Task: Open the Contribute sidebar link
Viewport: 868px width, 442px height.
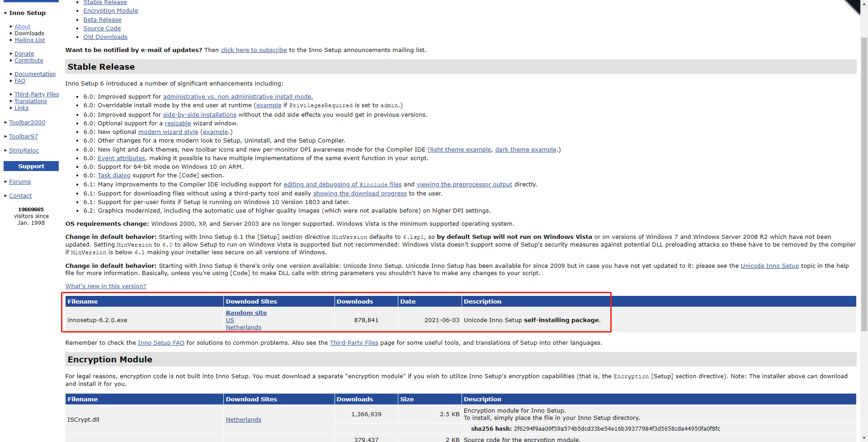Action: (x=28, y=61)
